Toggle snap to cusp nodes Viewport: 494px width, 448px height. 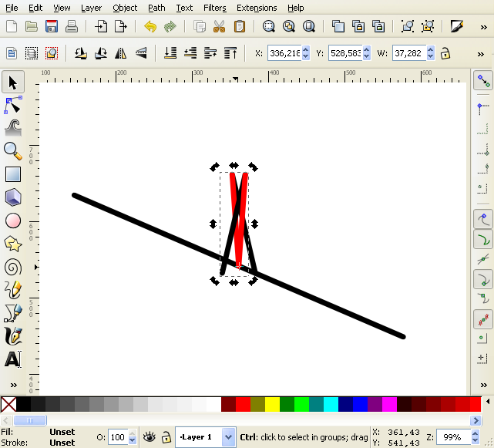pyautogui.click(x=483, y=280)
